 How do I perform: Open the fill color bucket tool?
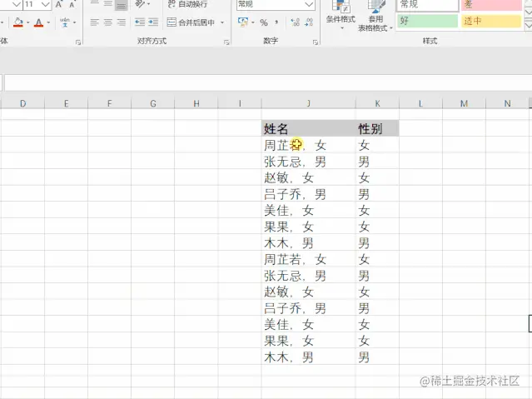pyautogui.click(x=18, y=22)
